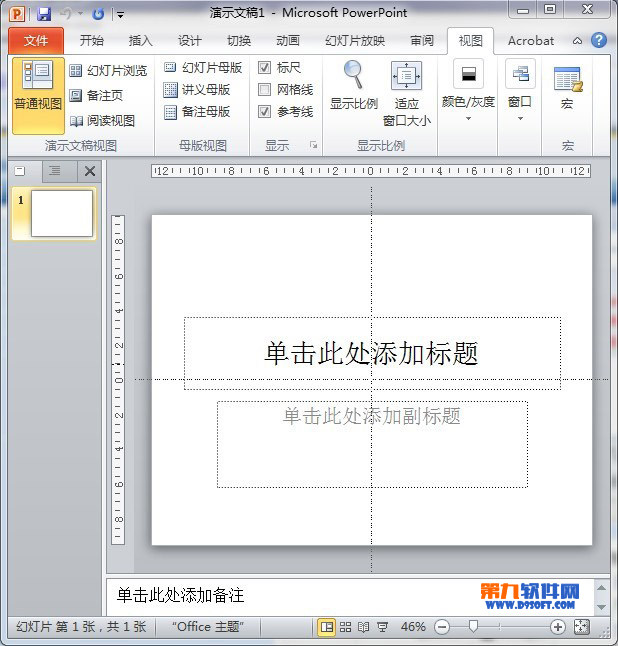Switch to the Insert (插入) ribbon tab
Screen dimensions: 618x646
[141, 41]
